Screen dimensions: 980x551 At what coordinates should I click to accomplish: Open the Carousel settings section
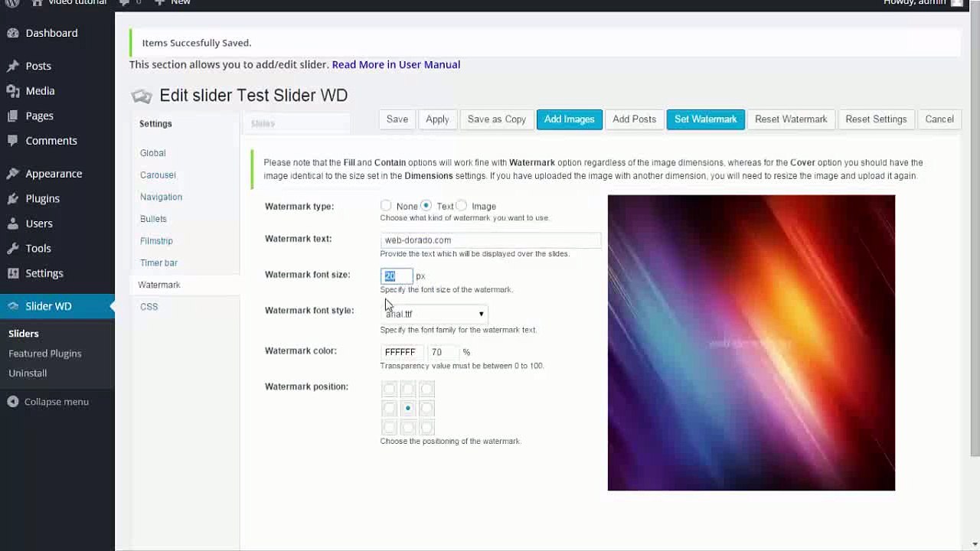click(x=158, y=175)
